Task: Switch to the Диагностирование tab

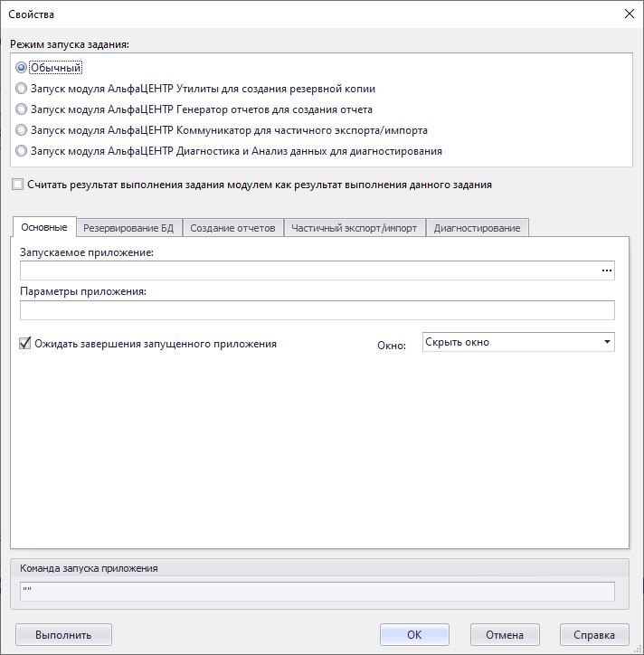Action: 477,228
